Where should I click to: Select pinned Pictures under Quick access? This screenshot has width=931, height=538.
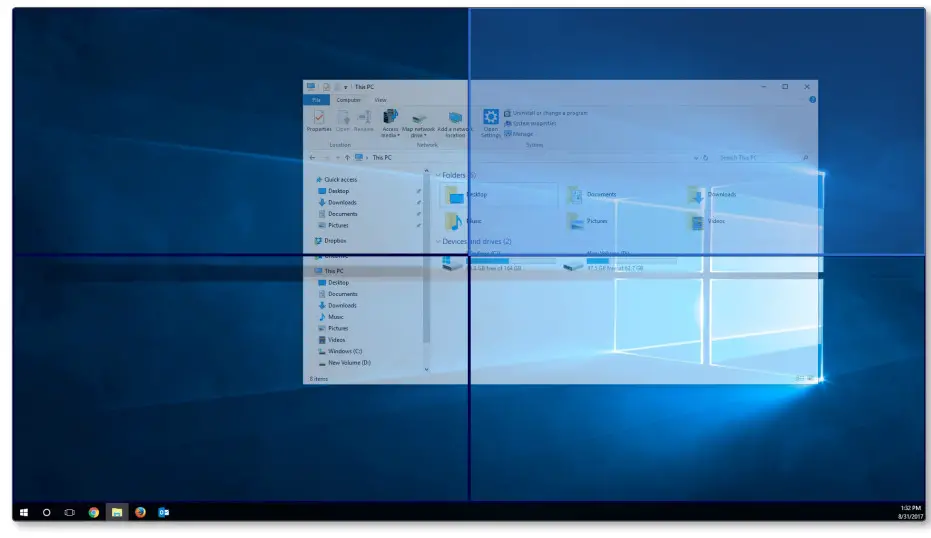[x=334, y=225]
